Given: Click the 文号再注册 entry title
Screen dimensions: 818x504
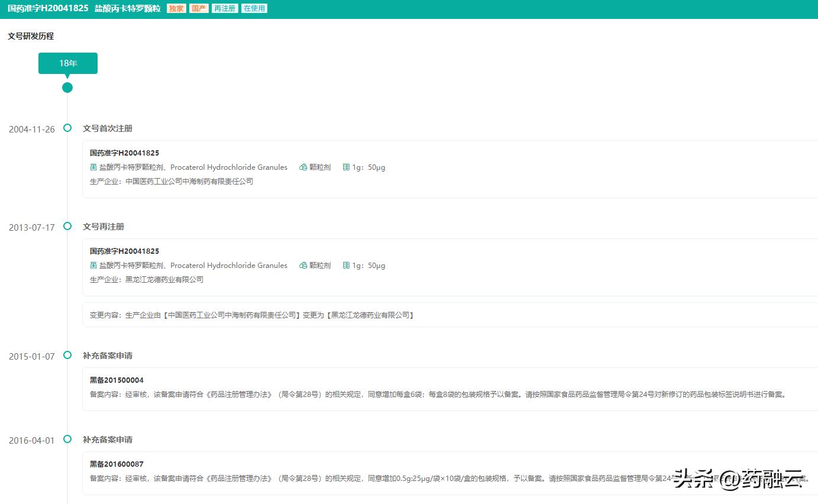Looking at the screenshot, I should click(104, 227).
